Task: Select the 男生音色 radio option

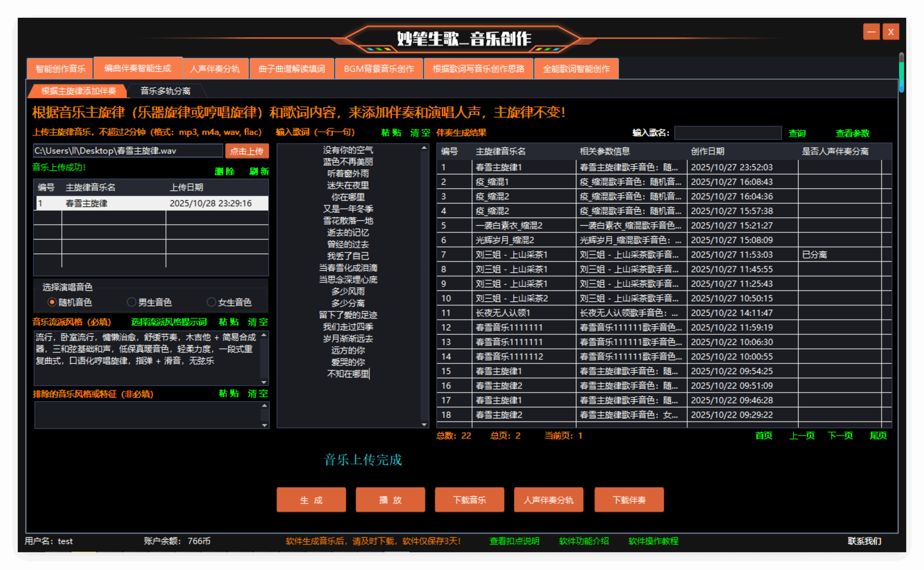Action: 131,302
